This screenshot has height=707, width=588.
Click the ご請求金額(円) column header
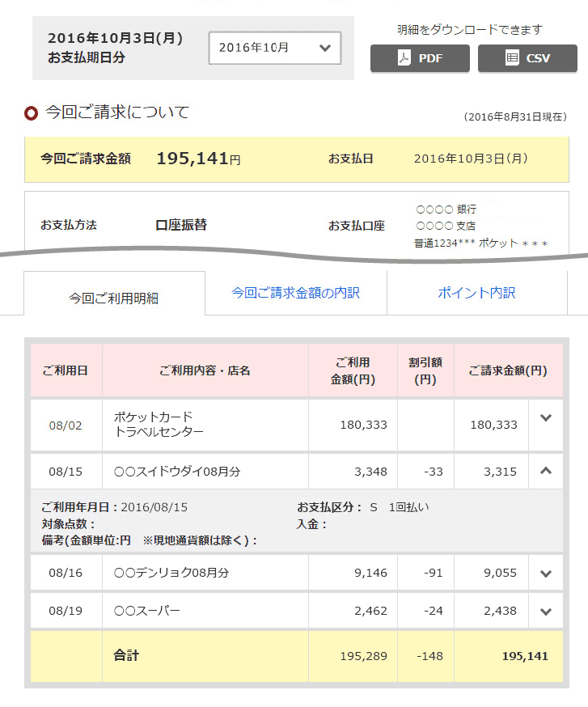click(508, 370)
